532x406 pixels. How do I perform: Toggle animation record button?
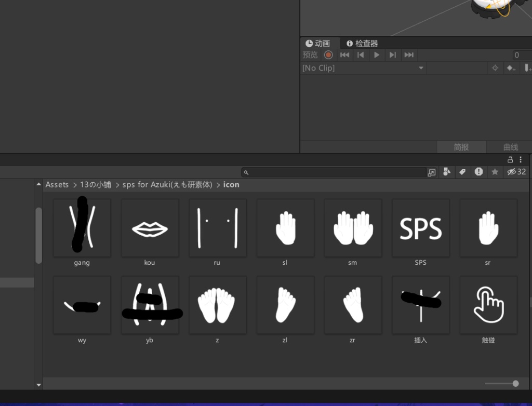click(x=328, y=55)
